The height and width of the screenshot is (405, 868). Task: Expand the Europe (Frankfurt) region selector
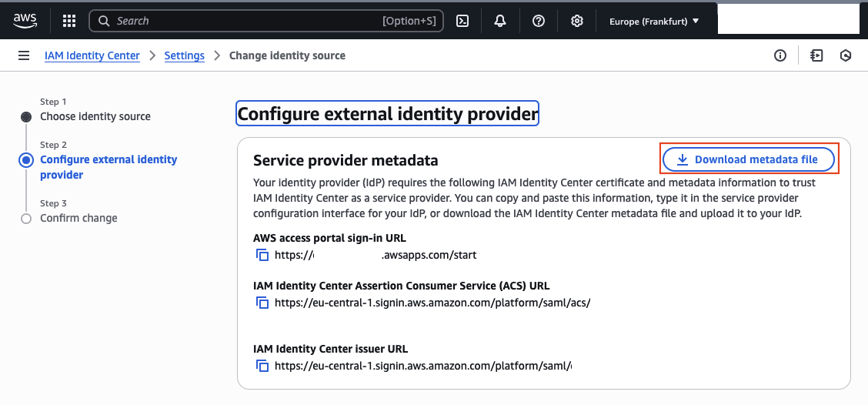(654, 22)
